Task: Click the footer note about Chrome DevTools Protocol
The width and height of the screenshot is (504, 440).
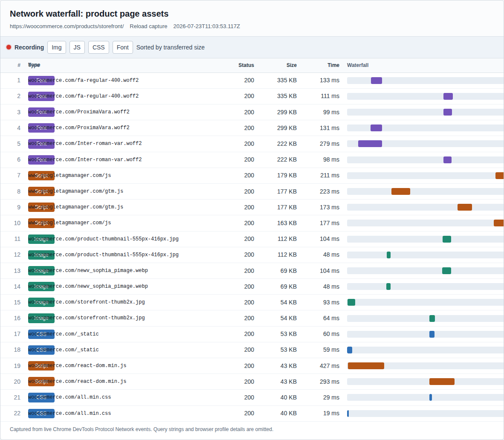Action: pos(142,429)
